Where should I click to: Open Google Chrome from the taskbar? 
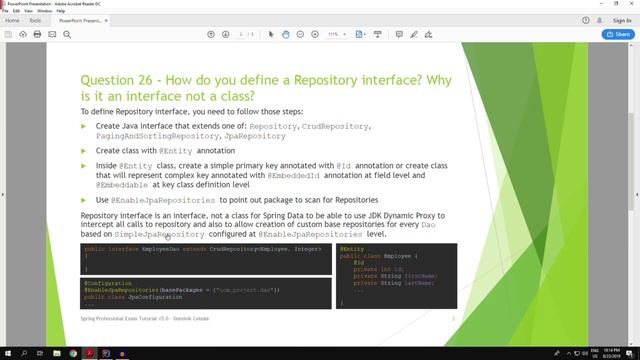click(x=73, y=353)
